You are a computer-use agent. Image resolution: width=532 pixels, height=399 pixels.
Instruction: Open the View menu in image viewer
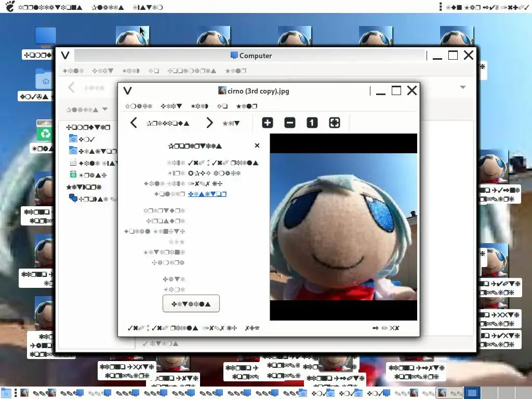point(199,106)
